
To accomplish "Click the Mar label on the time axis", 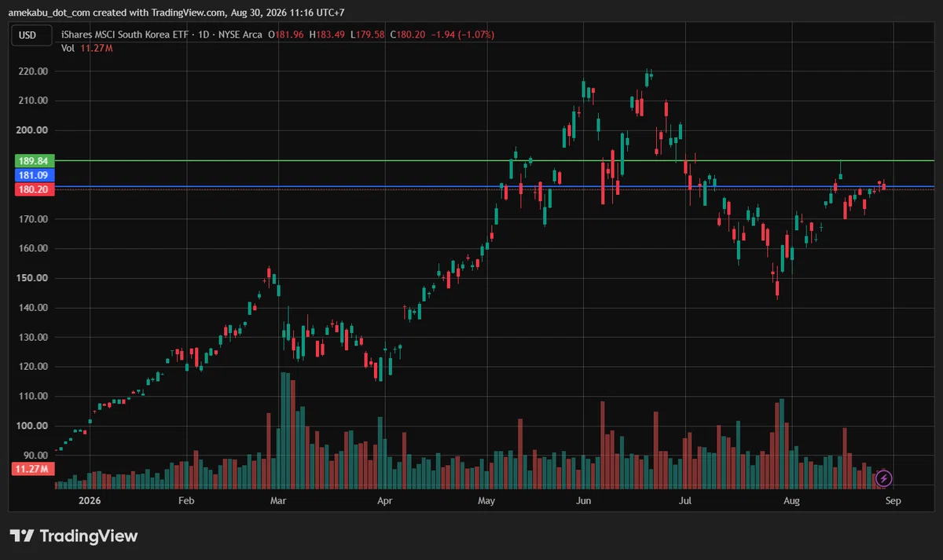I will (x=278, y=500).
